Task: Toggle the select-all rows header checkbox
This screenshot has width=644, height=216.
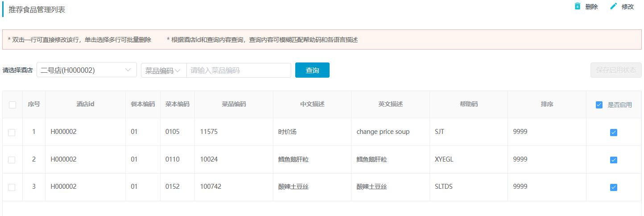Action: pos(12,105)
